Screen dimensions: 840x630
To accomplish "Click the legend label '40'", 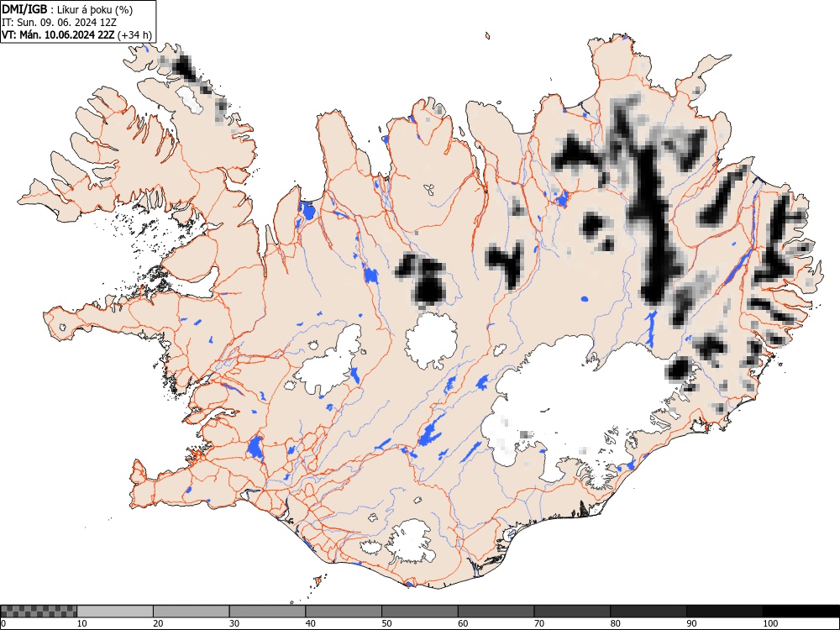I will coord(310,623).
